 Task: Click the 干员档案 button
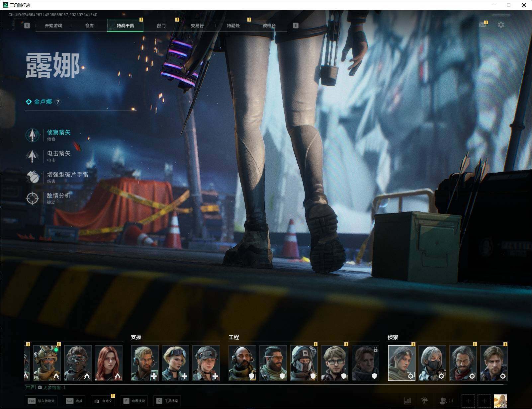(167, 401)
